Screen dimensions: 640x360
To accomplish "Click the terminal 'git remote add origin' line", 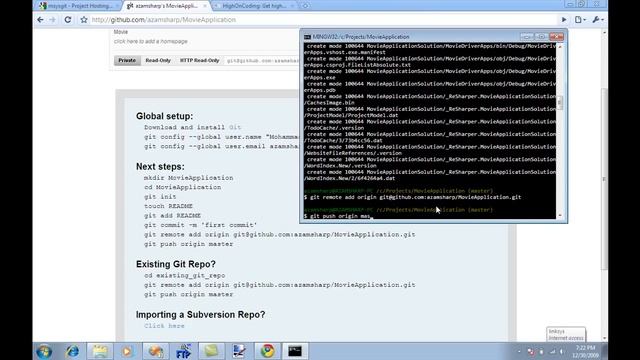I will coord(412,197).
